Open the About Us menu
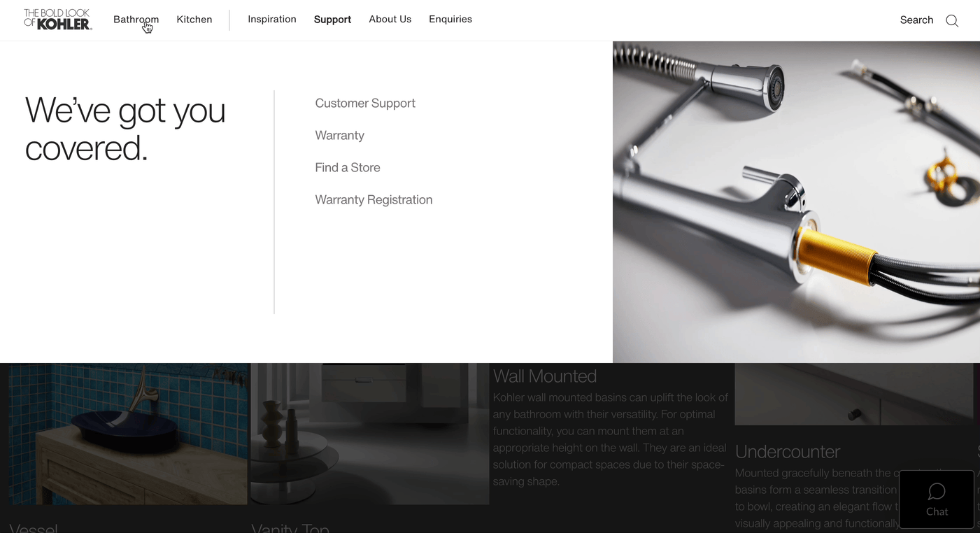The height and width of the screenshot is (533, 980). point(390,20)
